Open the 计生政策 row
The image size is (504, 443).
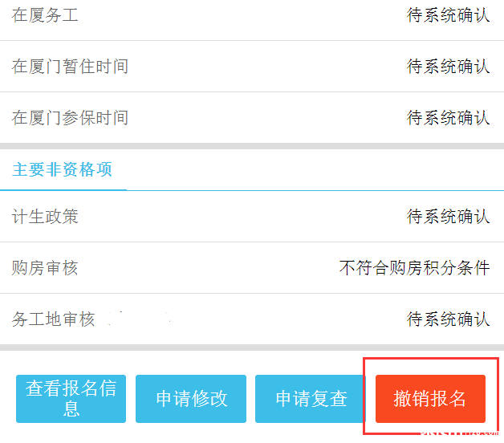point(252,217)
